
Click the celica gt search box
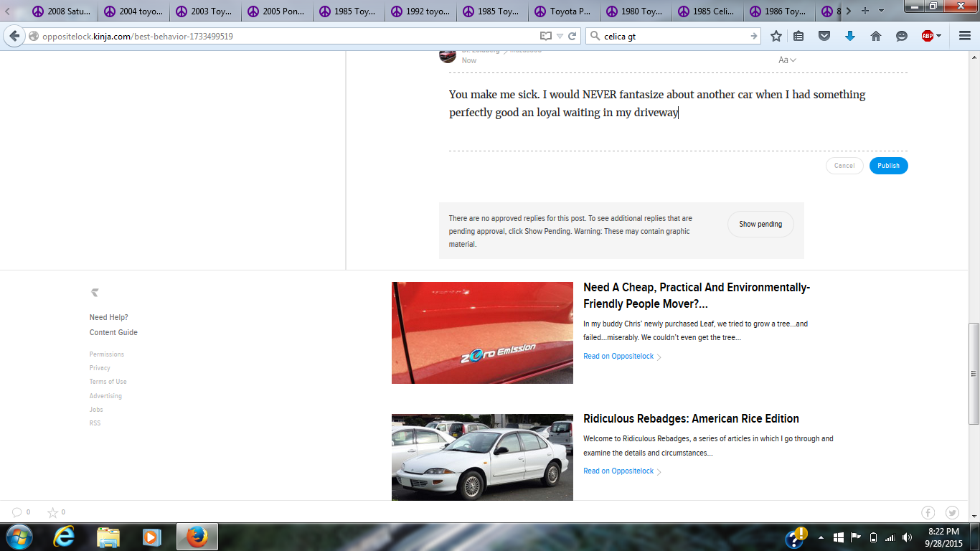point(674,36)
